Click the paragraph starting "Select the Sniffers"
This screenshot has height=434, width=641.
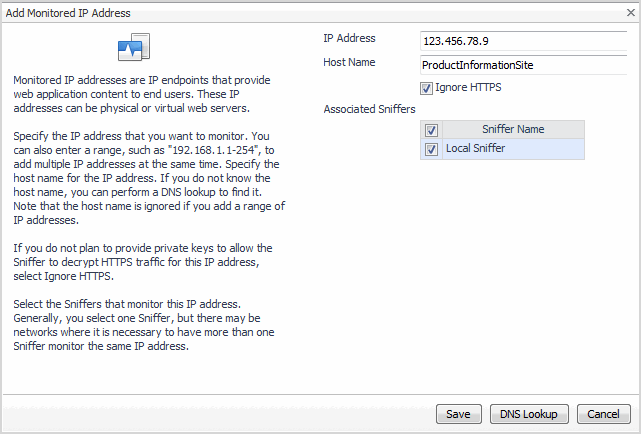145,325
